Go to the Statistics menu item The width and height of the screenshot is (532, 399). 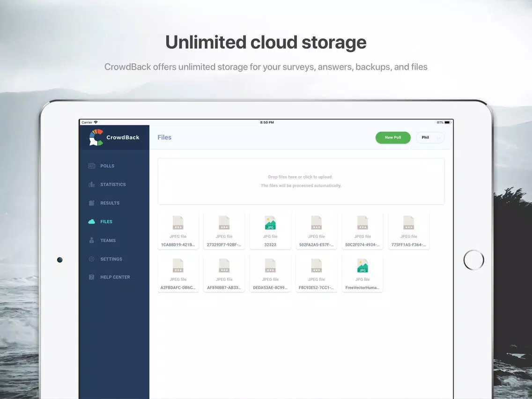tap(113, 185)
